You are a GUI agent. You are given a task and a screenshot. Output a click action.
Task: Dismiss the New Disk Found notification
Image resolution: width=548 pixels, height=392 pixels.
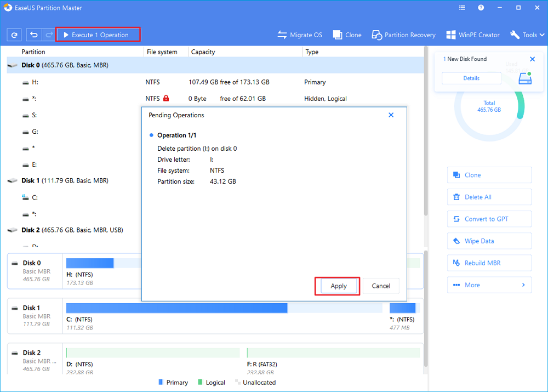(532, 59)
